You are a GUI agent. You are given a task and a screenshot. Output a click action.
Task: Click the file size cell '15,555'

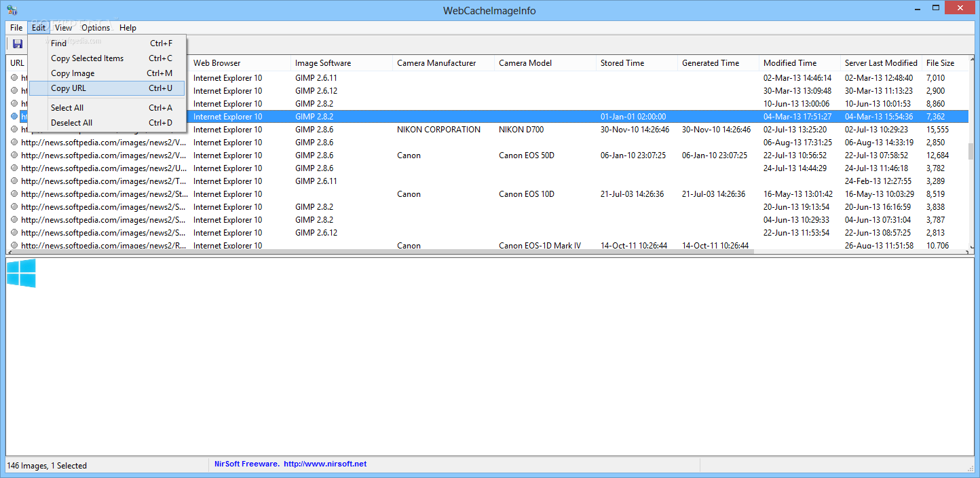pyautogui.click(x=938, y=130)
